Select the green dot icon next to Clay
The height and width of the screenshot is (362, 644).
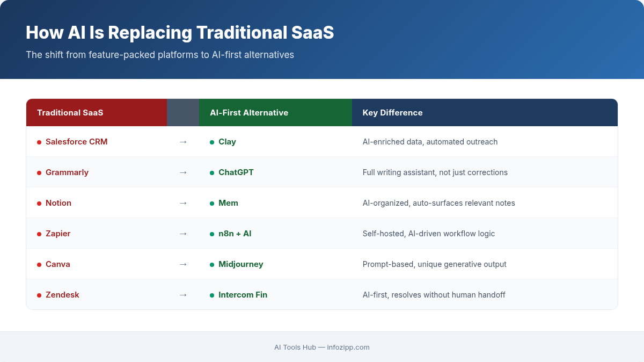[x=211, y=142]
